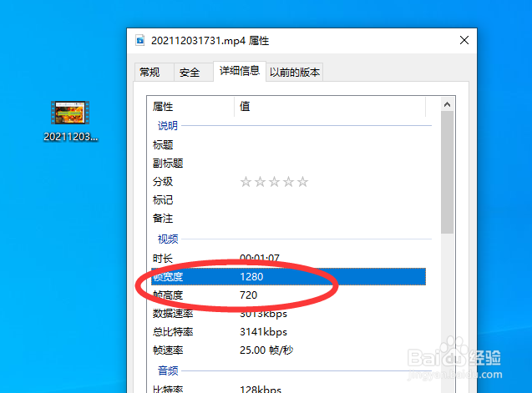Click the 3141kbps total bitrate value
Screen dimensions: 532x393
click(263, 332)
